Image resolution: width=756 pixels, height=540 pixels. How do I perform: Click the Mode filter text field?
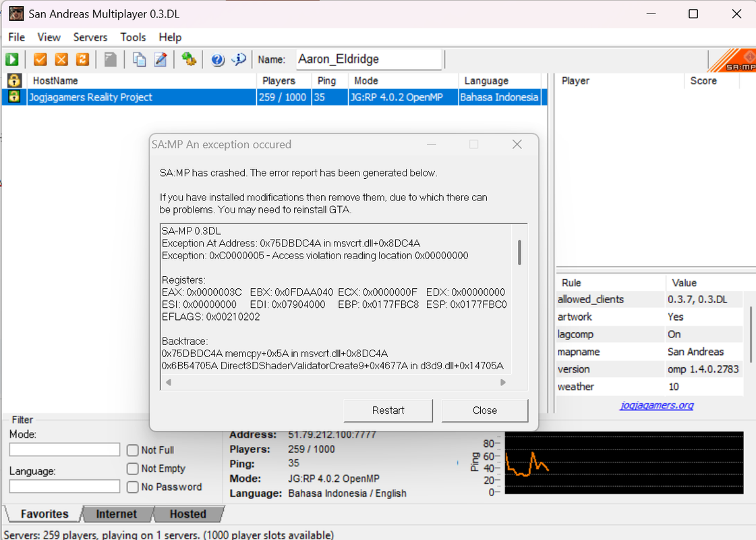tap(65, 450)
